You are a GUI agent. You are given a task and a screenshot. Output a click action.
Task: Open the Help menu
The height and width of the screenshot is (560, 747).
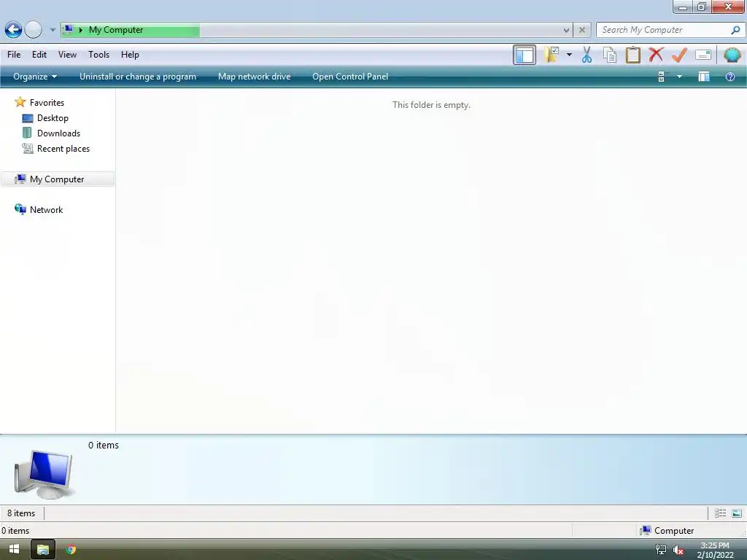130,55
